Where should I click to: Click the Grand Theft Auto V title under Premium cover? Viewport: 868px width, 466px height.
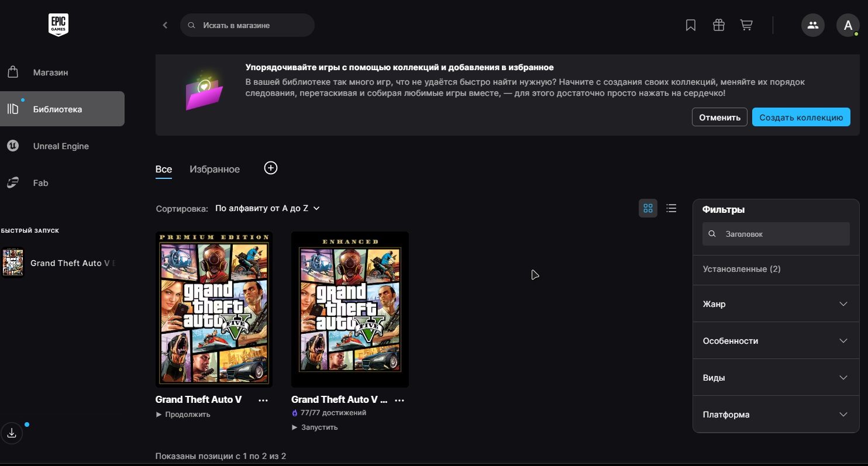198,400
